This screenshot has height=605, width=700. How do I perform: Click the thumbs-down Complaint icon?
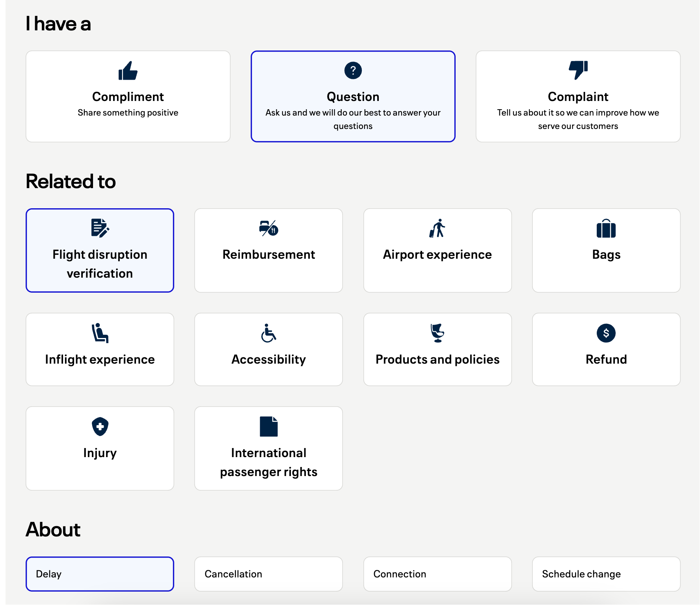pyautogui.click(x=578, y=70)
